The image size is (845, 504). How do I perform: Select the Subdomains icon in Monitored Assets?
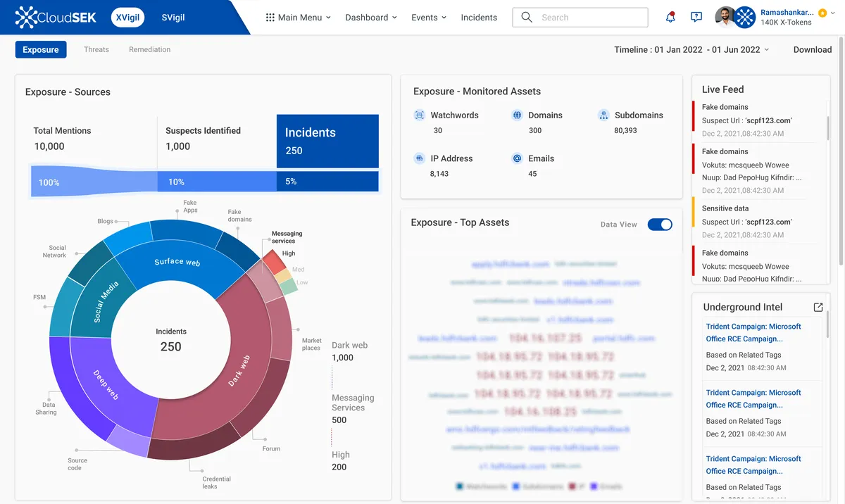tap(603, 115)
